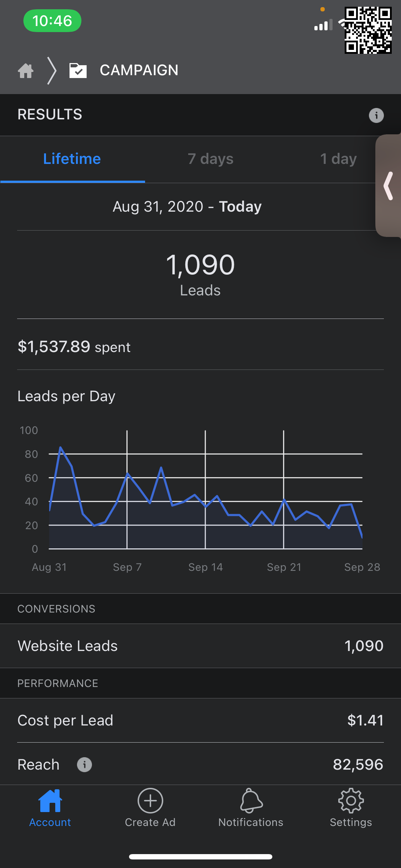
Task: Tap the date range Aug 31, 2020 - Today
Action: 187,207
